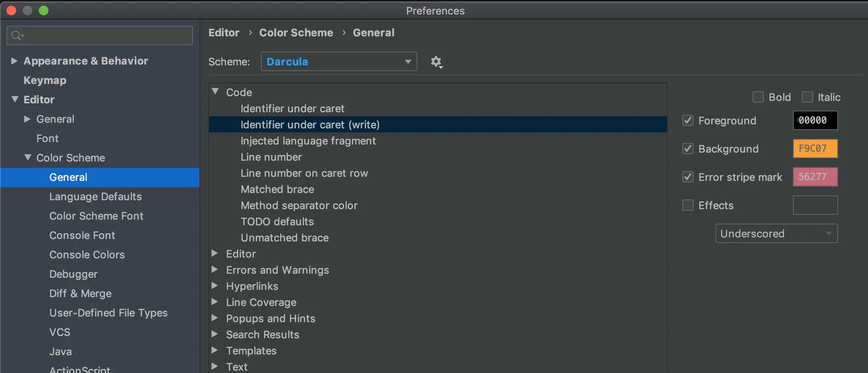Expand Appearance & Behavior section

click(14, 61)
